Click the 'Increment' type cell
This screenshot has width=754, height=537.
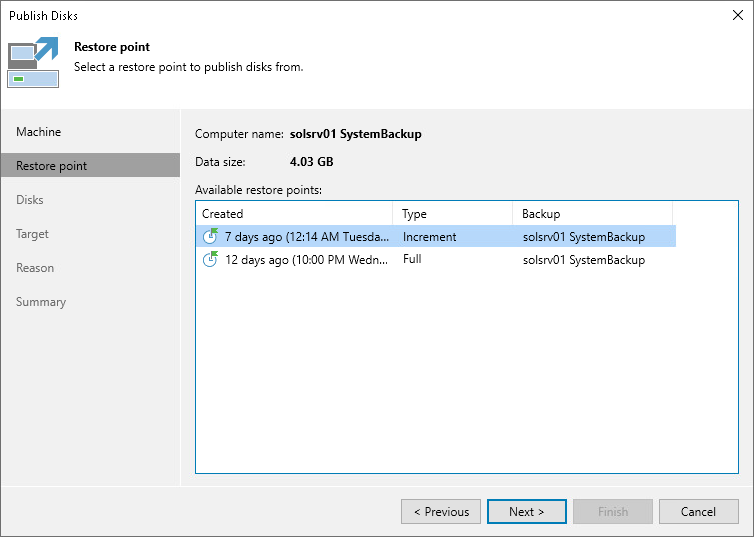[x=429, y=237]
